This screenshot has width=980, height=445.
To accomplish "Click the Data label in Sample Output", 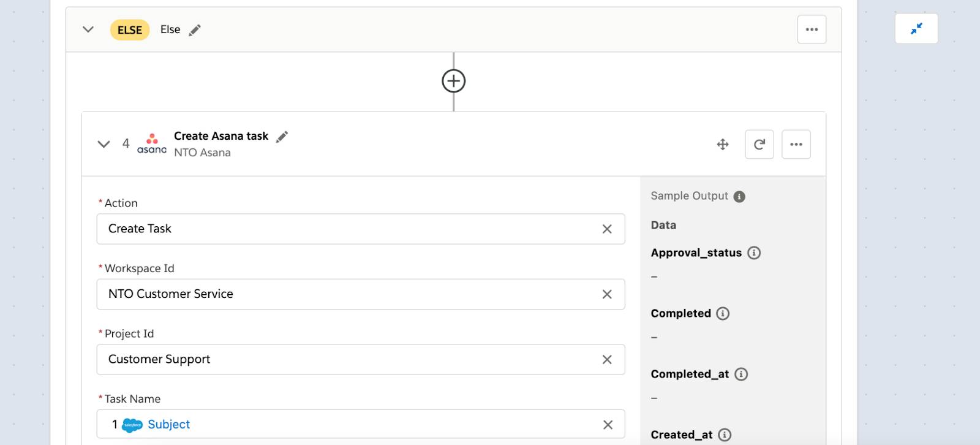I will point(663,225).
